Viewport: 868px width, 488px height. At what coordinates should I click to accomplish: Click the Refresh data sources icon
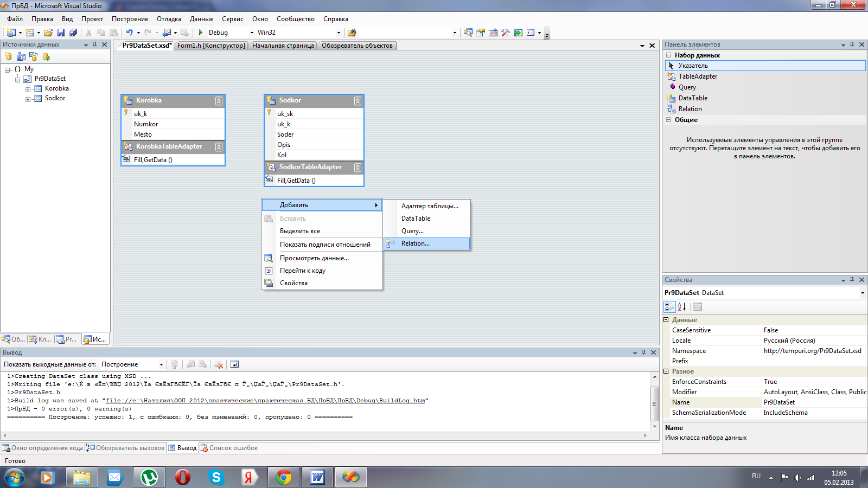46,56
